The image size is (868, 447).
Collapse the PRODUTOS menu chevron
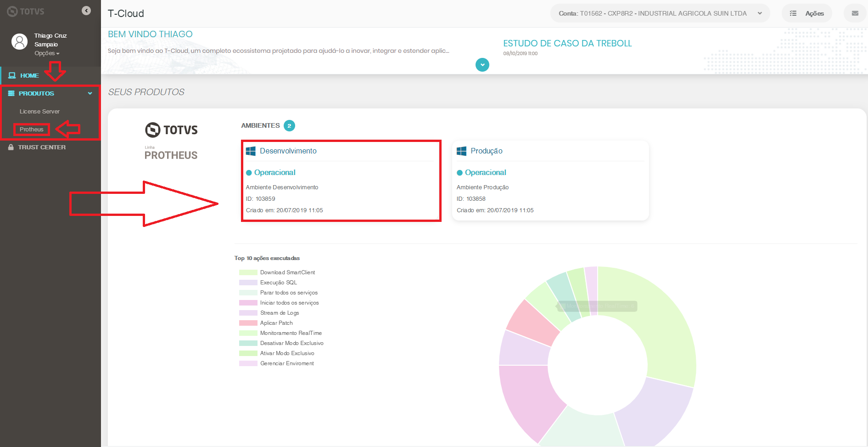(x=90, y=93)
